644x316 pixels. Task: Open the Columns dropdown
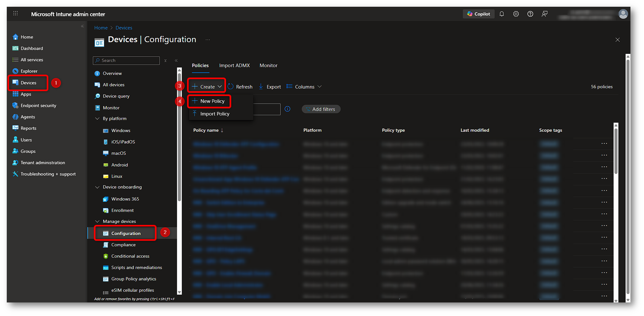point(304,87)
